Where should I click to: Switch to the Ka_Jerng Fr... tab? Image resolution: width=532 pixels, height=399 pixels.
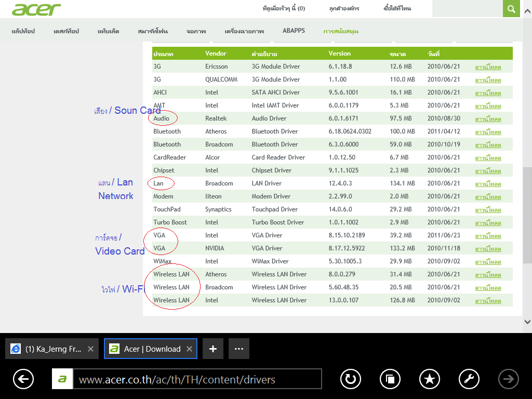[52, 349]
